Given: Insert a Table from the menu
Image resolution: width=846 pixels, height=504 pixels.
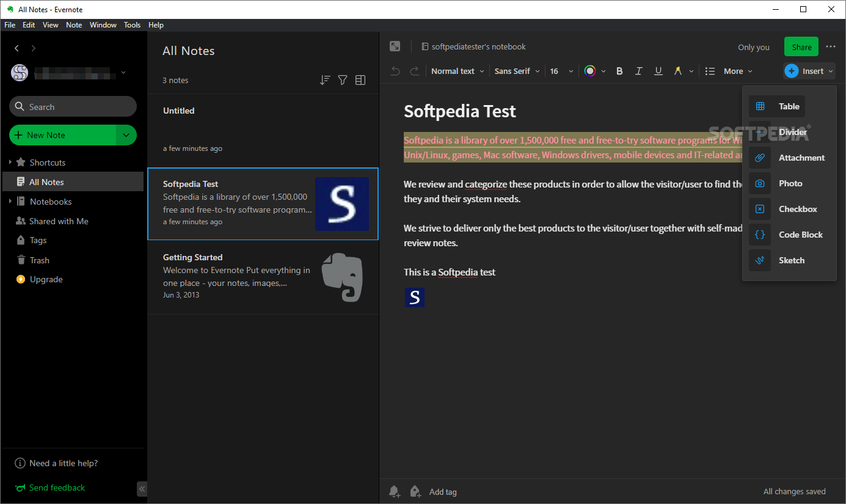Looking at the screenshot, I should (x=777, y=106).
